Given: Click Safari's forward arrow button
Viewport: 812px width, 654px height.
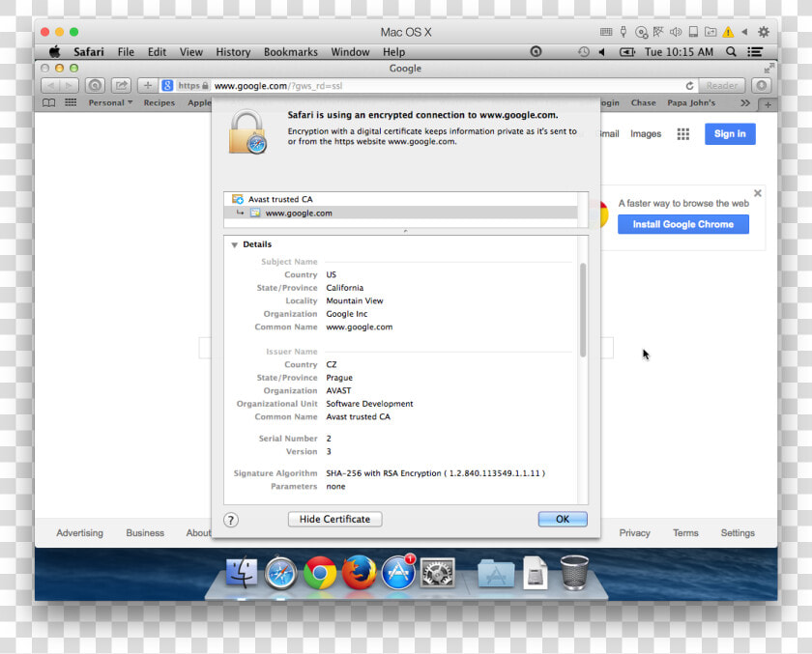Looking at the screenshot, I should (69, 85).
